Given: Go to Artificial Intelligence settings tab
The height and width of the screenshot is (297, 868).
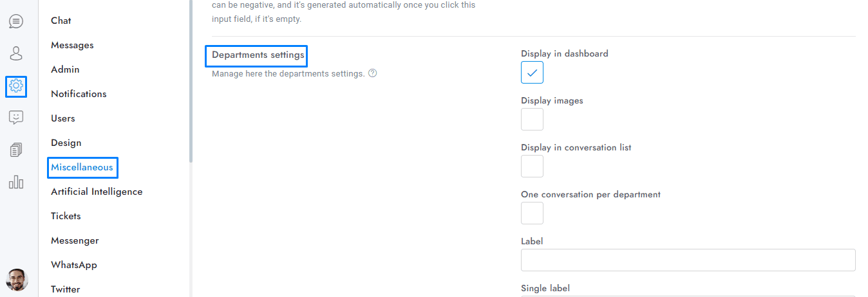Looking at the screenshot, I should point(97,192).
